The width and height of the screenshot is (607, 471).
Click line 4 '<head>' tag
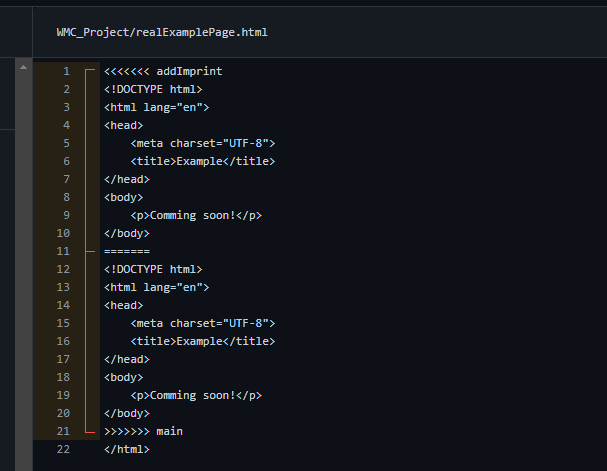pos(123,125)
